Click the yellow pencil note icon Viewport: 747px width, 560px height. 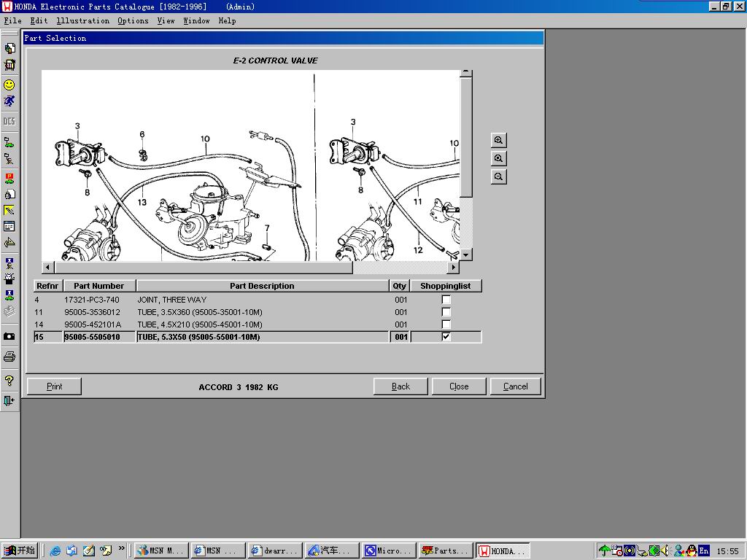(9, 210)
